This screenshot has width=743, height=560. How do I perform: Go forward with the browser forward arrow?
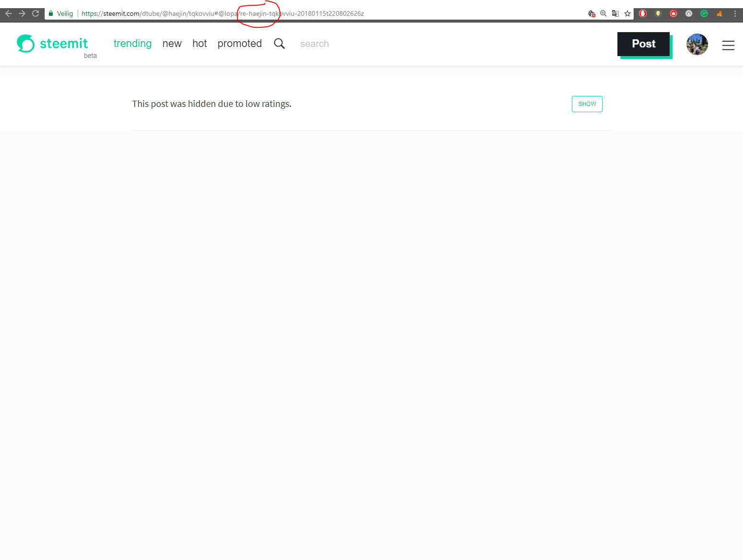click(22, 13)
